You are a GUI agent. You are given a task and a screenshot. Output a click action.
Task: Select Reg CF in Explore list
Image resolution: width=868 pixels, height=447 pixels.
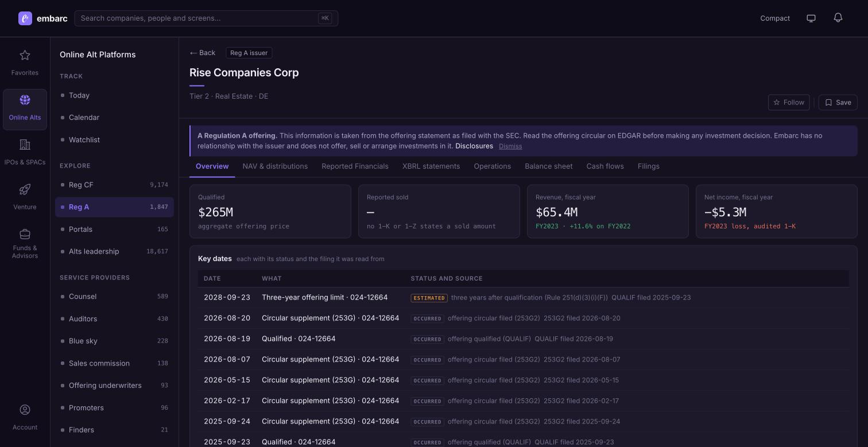click(x=114, y=185)
